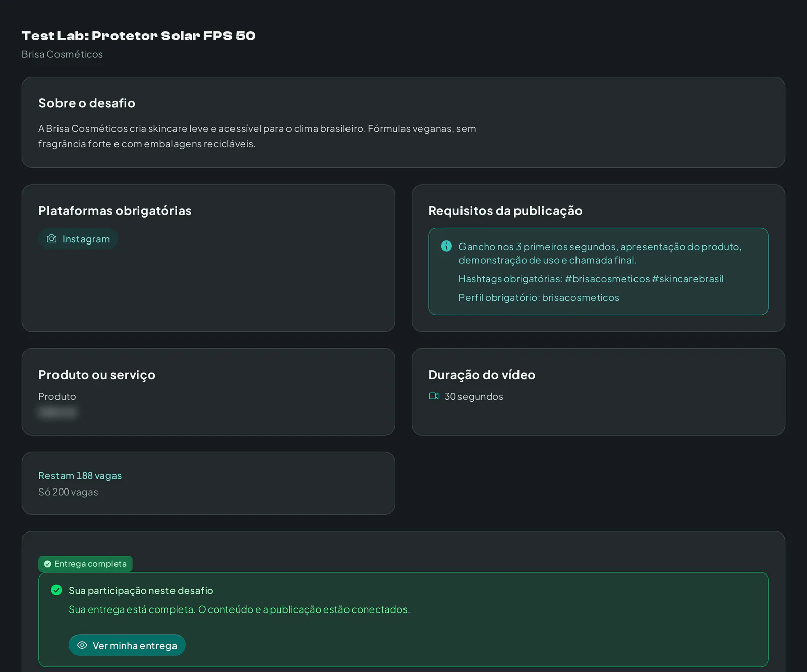Screen dimensions: 807x672
Task: Open Ver minha entrega button
Action: (x=127, y=645)
